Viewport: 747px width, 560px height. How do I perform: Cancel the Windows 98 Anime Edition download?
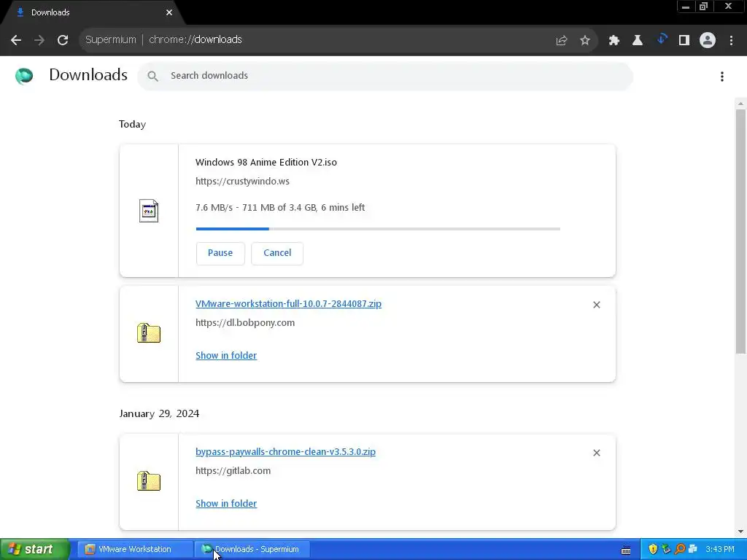click(x=277, y=253)
